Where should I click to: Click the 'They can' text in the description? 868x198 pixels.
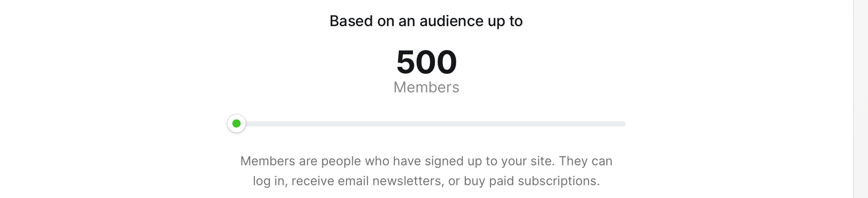click(585, 161)
